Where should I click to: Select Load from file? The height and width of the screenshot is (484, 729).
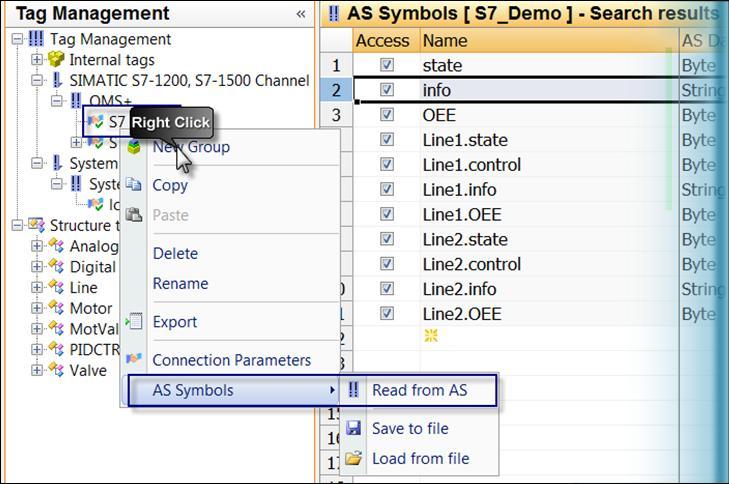coord(419,458)
